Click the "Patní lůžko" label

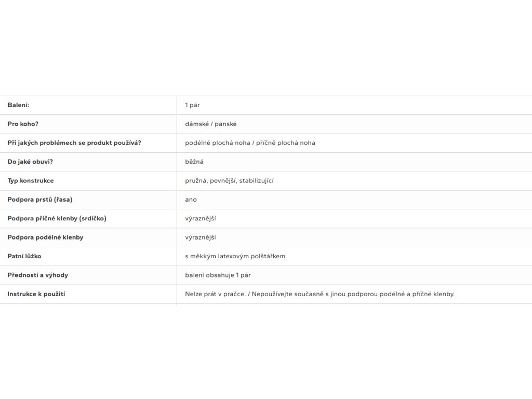(26, 256)
